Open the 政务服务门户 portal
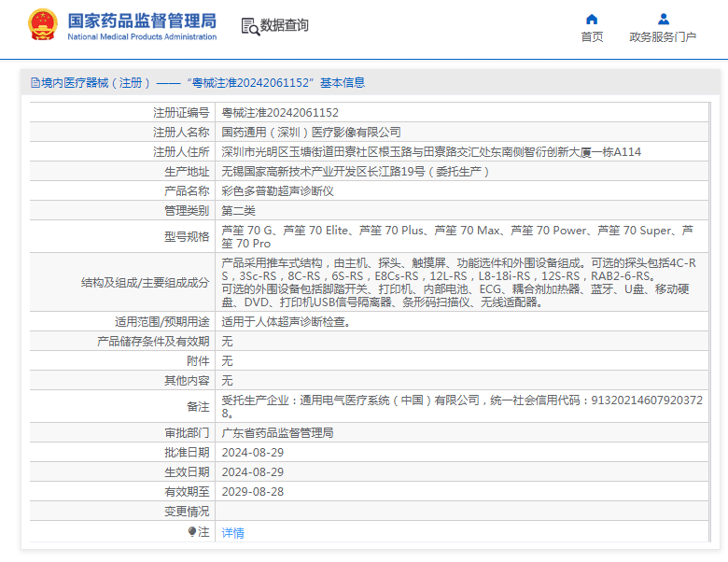Image resolution: width=728 pixels, height=562 pixels. click(x=663, y=37)
